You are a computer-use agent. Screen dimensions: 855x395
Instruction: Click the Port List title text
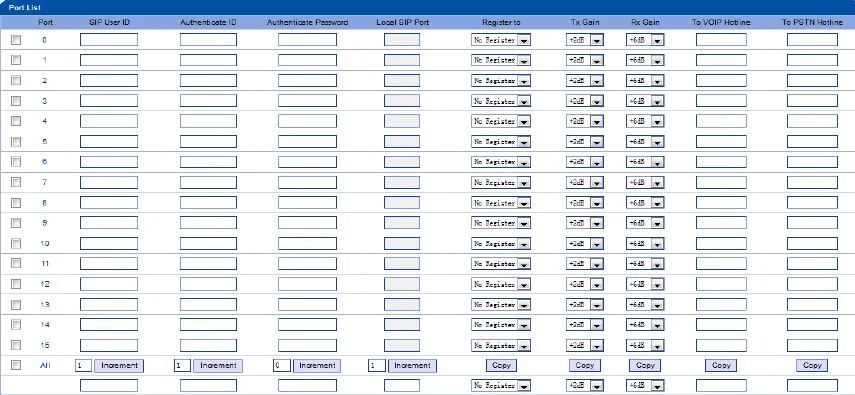tap(25, 8)
